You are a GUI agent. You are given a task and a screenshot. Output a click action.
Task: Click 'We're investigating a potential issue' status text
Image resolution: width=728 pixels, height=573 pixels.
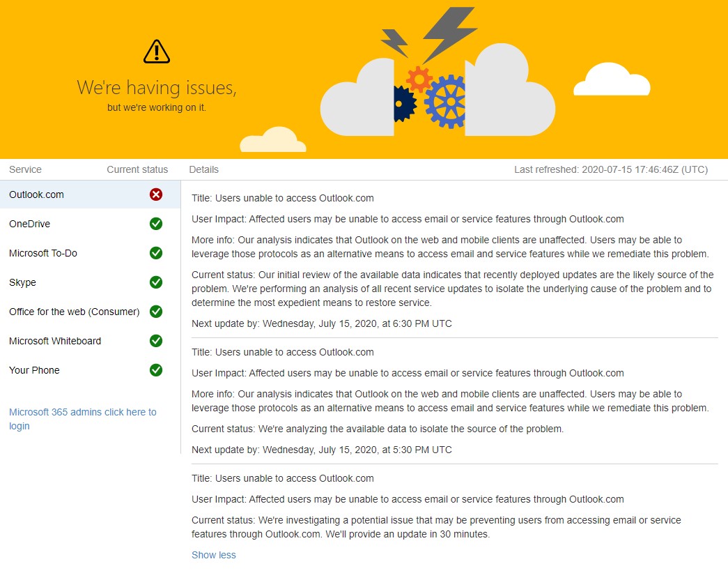(x=436, y=527)
